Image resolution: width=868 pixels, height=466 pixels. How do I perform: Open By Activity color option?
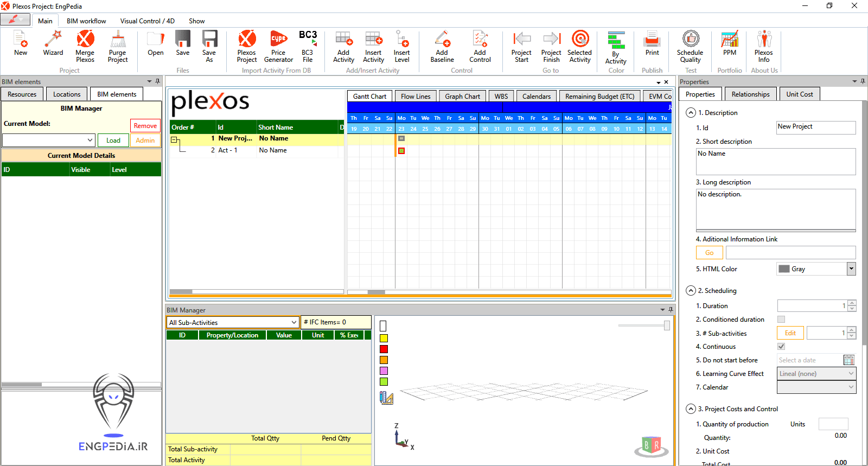click(x=616, y=48)
